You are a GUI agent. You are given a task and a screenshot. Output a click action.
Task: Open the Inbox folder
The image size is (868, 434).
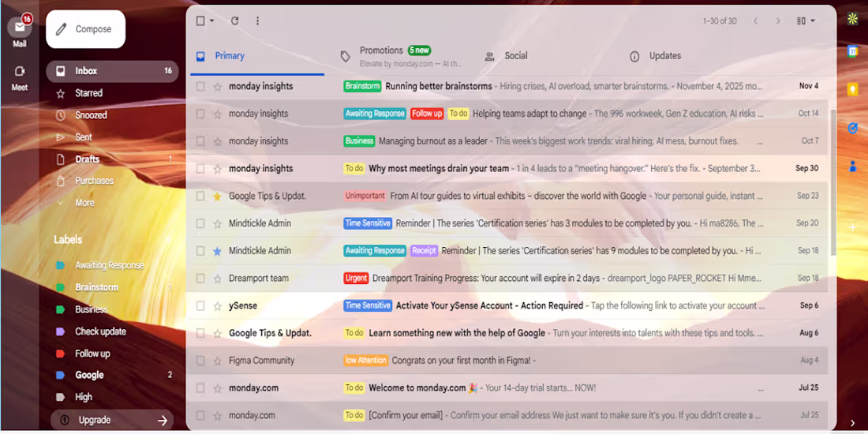click(x=112, y=71)
